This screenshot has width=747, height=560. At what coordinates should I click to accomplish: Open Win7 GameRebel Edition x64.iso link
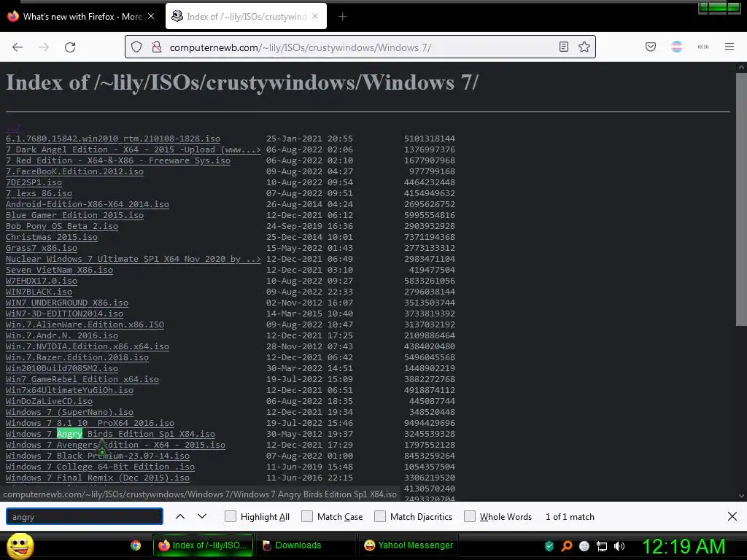click(x=82, y=379)
